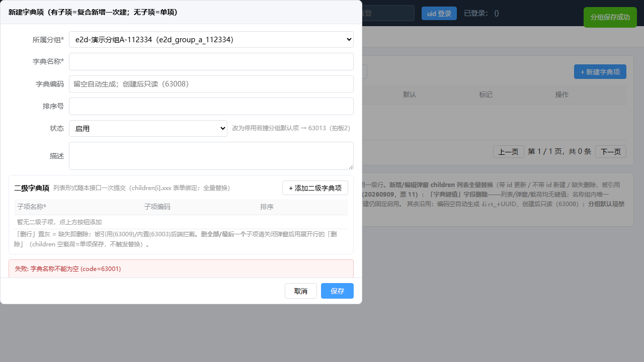Click the 添加二级字典项 button
Viewport: 644px width, 362px height.
[x=315, y=188]
